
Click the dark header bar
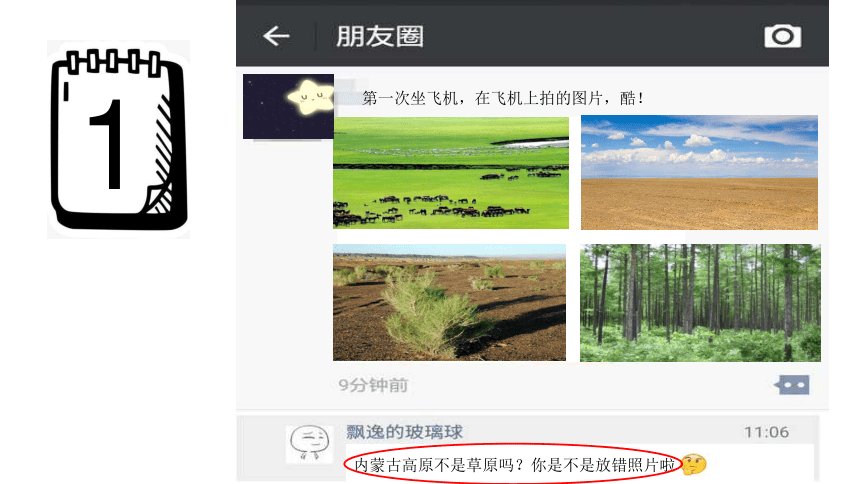532,36
